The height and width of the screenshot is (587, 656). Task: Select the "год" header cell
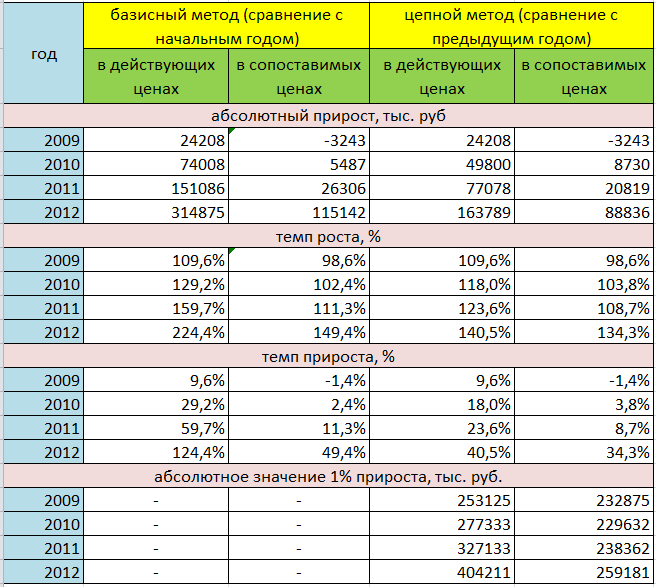pos(44,53)
